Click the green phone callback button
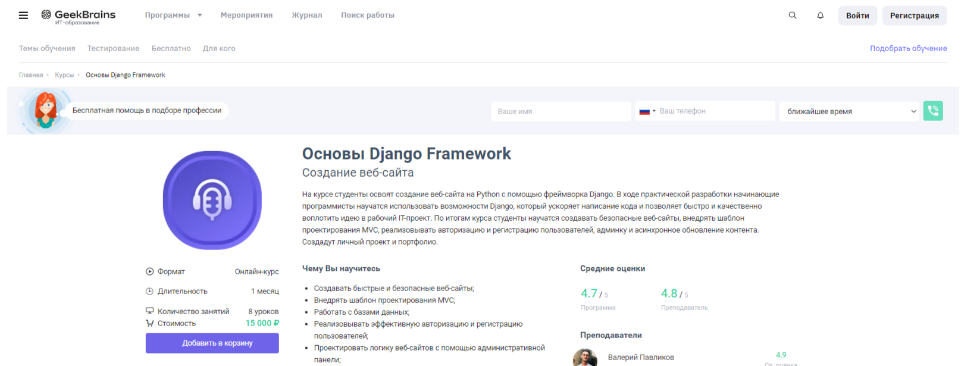 [x=933, y=111]
